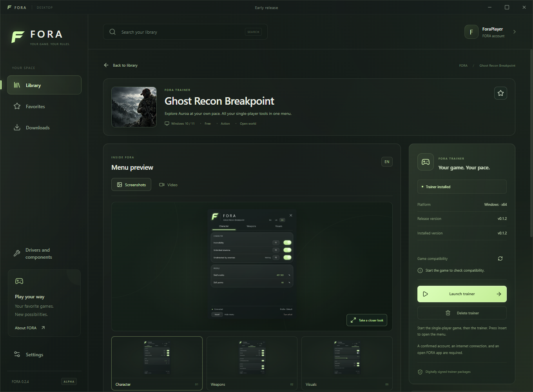Click the Ghost Recon Breakpoint breadcrumb
This screenshot has width=533, height=392.
pyautogui.click(x=497, y=65)
